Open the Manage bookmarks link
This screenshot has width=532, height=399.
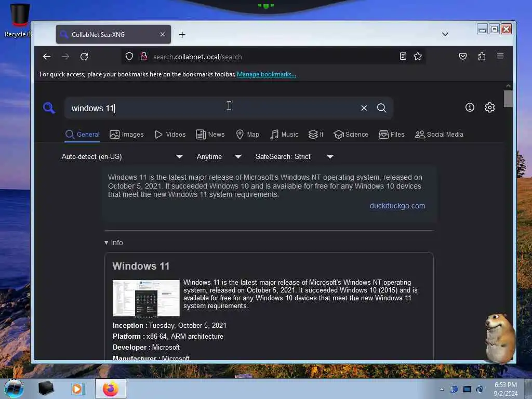[267, 74]
